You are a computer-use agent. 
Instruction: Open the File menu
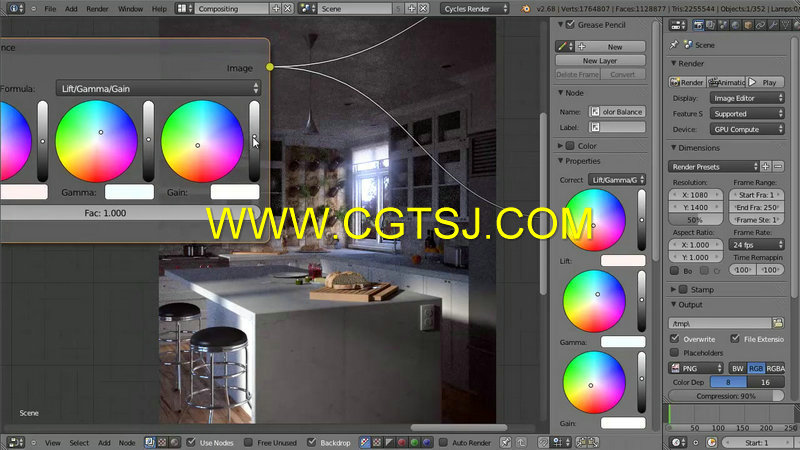click(x=50, y=9)
